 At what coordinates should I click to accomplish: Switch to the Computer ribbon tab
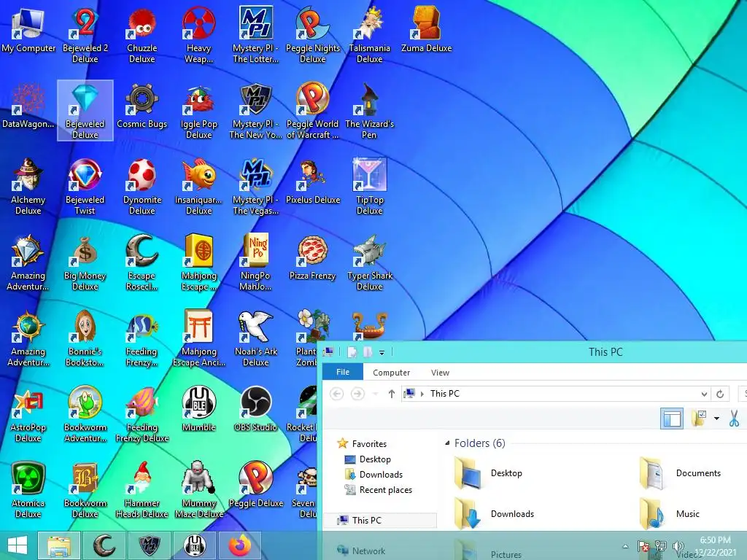click(391, 373)
